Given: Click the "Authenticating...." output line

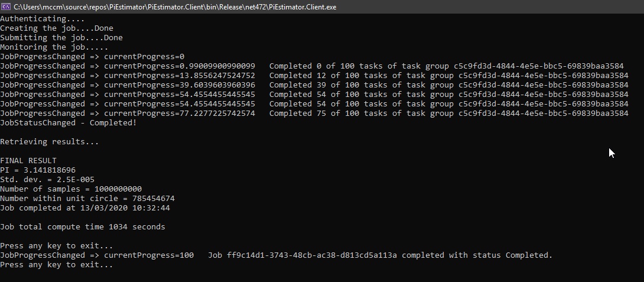Looking at the screenshot, I should (x=42, y=19).
